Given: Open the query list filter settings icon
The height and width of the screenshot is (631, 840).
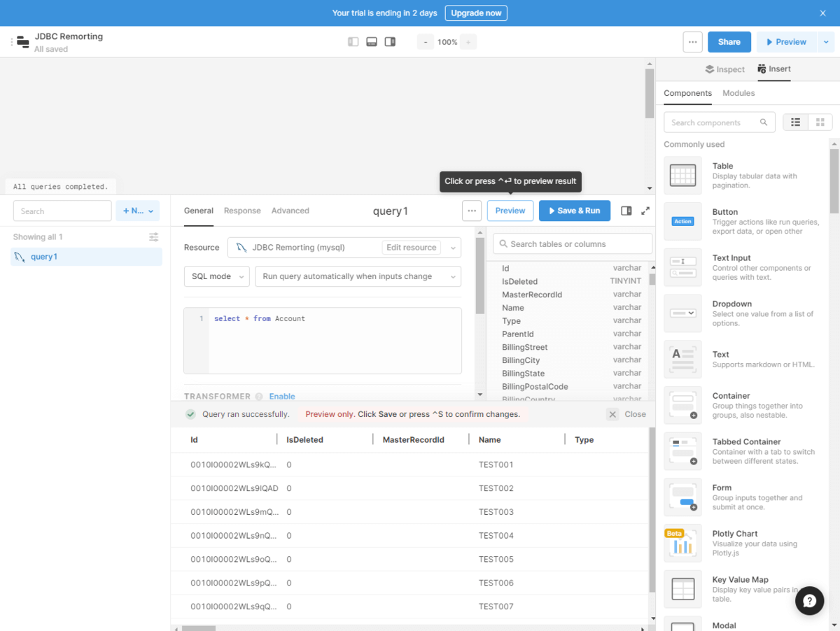Looking at the screenshot, I should coord(154,237).
